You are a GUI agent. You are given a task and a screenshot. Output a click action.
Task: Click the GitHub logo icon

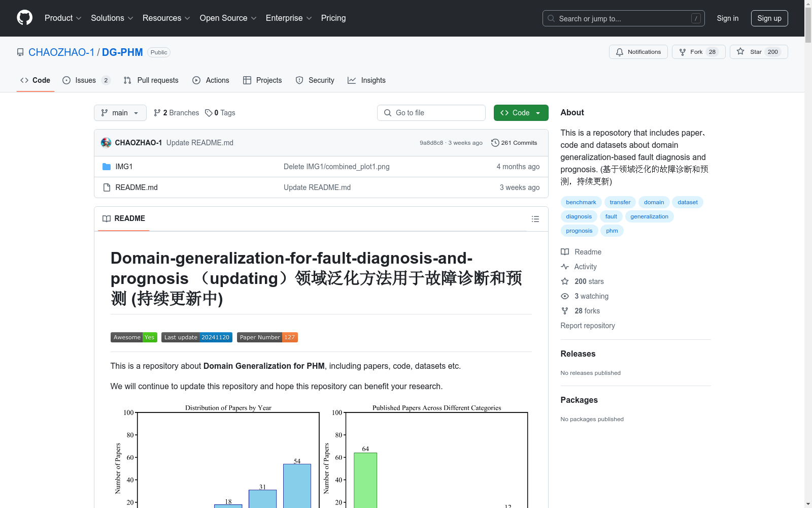(x=24, y=18)
